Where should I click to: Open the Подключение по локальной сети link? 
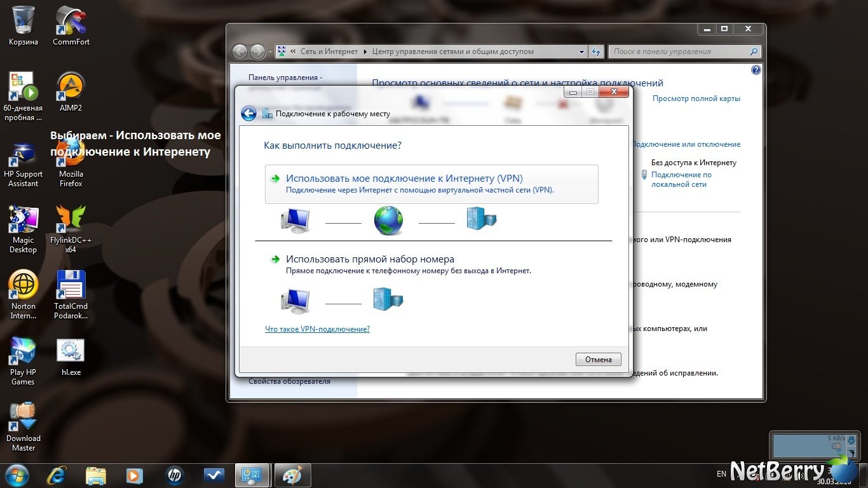tap(681, 179)
